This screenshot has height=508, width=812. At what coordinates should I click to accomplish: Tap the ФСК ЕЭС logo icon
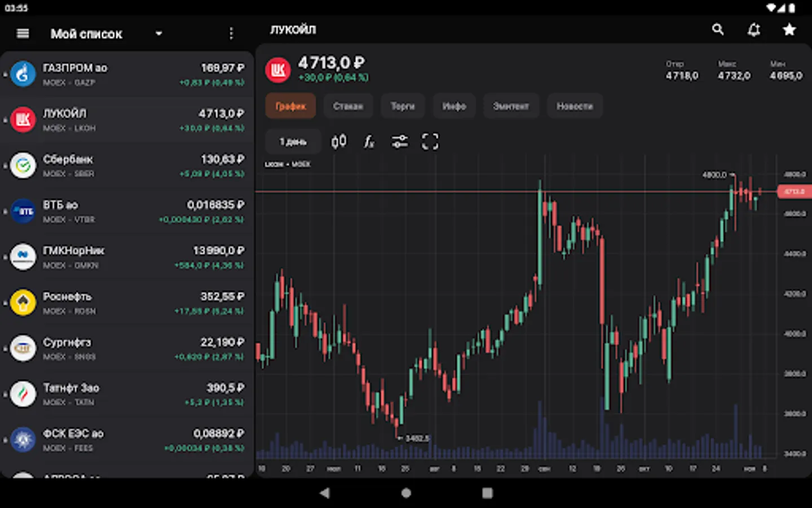(x=23, y=440)
